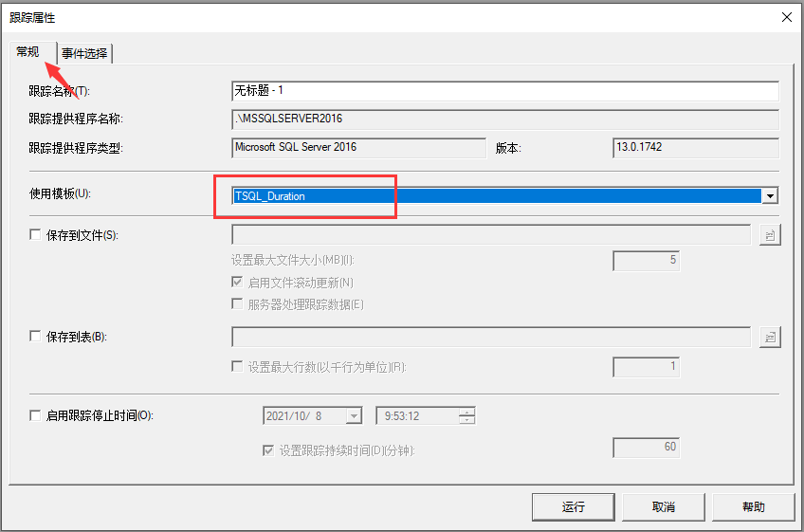Image resolution: width=804 pixels, height=532 pixels.
Task: Enable the 保存到表 checkbox
Action: (36, 337)
